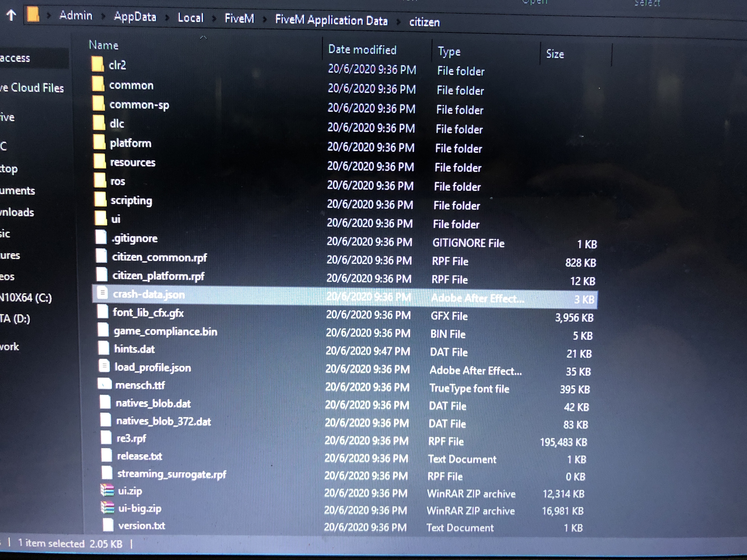This screenshot has width=747, height=560.
Task: Sort files by the Name column header
Action: coord(104,45)
